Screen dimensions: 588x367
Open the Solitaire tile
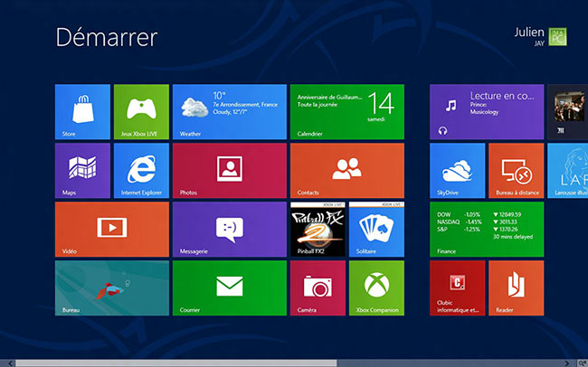click(376, 230)
